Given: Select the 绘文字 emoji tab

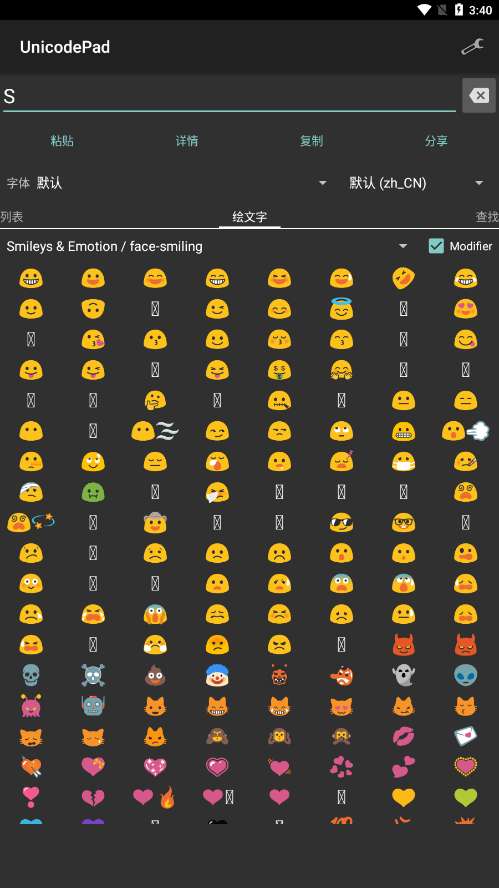Looking at the screenshot, I should (250, 216).
